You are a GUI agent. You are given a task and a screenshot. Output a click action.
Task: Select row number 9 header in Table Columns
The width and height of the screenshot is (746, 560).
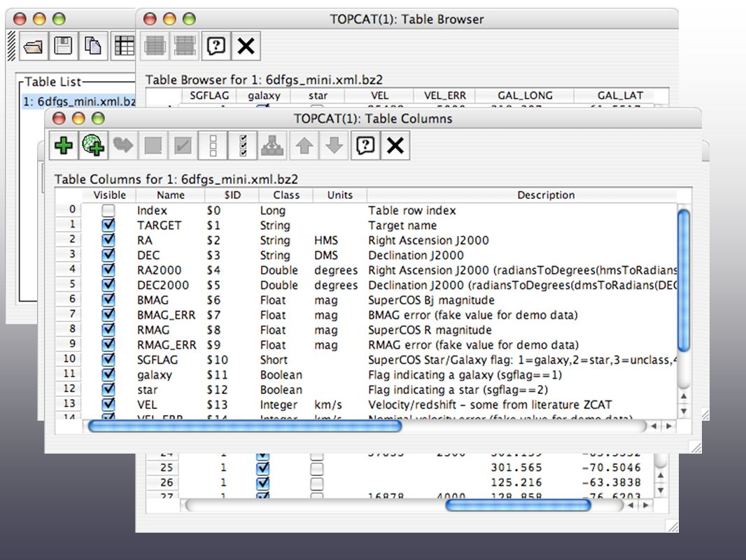tap(69, 344)
